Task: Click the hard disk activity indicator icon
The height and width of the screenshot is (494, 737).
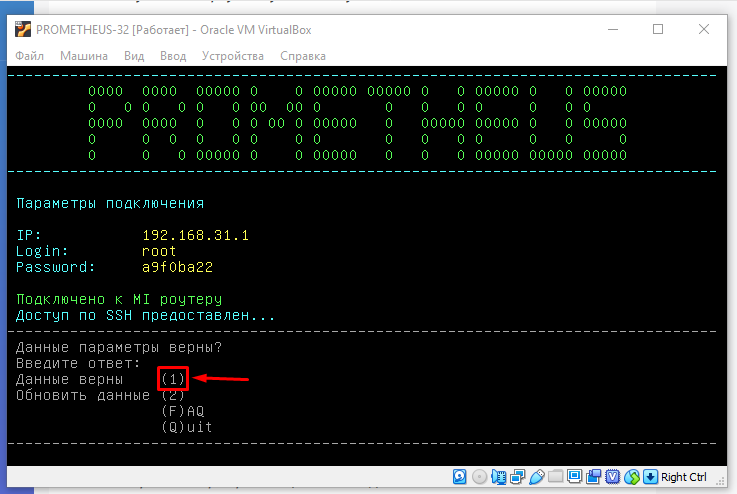Action: (462, 476)
